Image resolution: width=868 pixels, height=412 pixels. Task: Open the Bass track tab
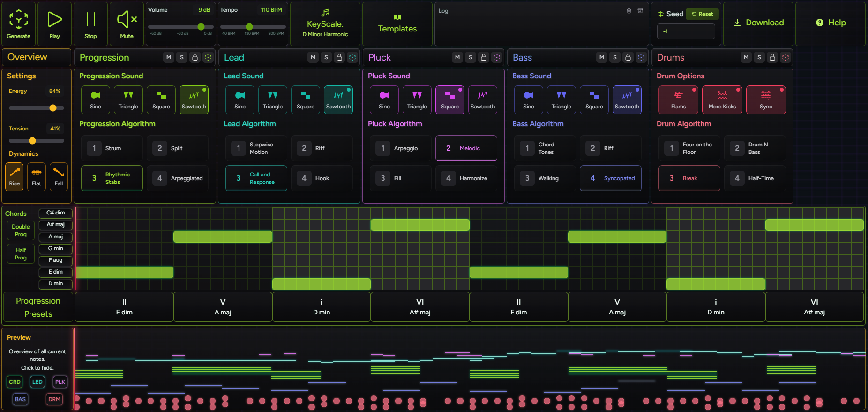point(522,58)
